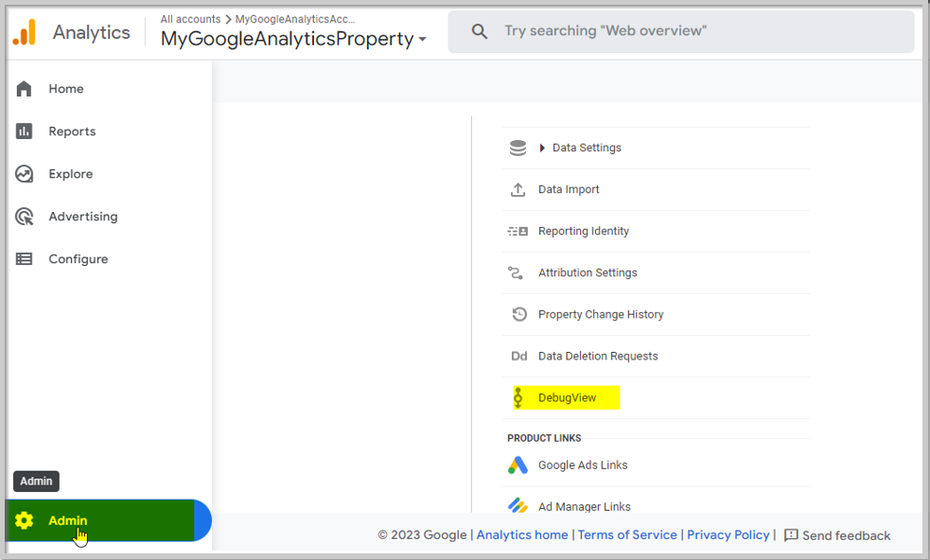Viewport: 930px width, 560px height.
Task: Click the Attribution Settings path icon
Action: [x=516, y=272]
